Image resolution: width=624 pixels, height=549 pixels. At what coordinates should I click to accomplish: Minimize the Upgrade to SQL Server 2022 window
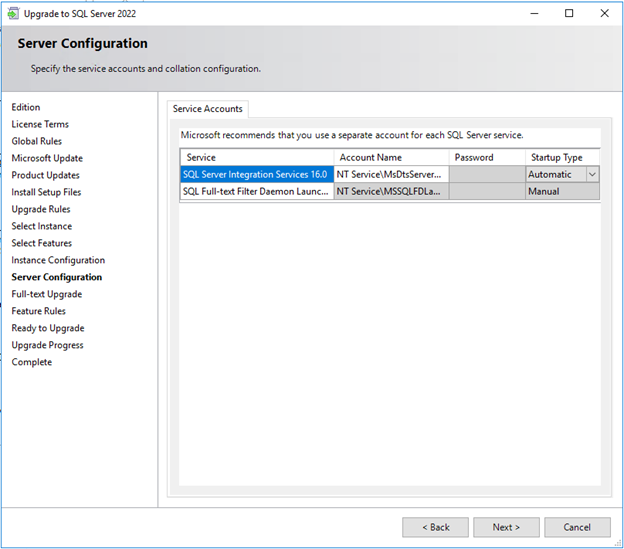coord(534,14)
